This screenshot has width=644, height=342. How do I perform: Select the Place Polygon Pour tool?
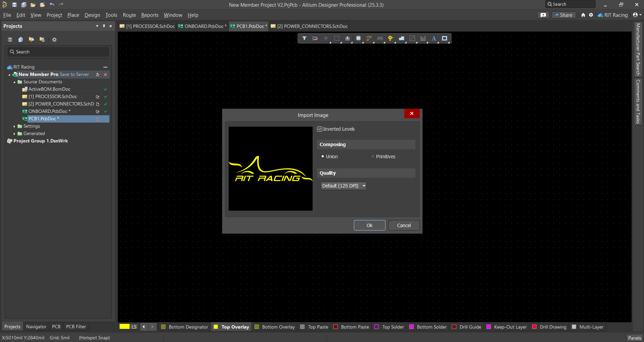401,38
